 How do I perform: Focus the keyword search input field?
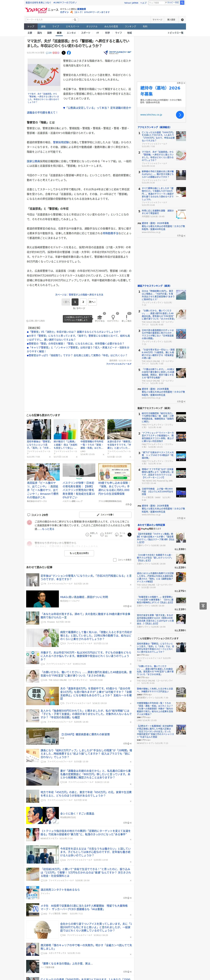click(x=49, y=20)
